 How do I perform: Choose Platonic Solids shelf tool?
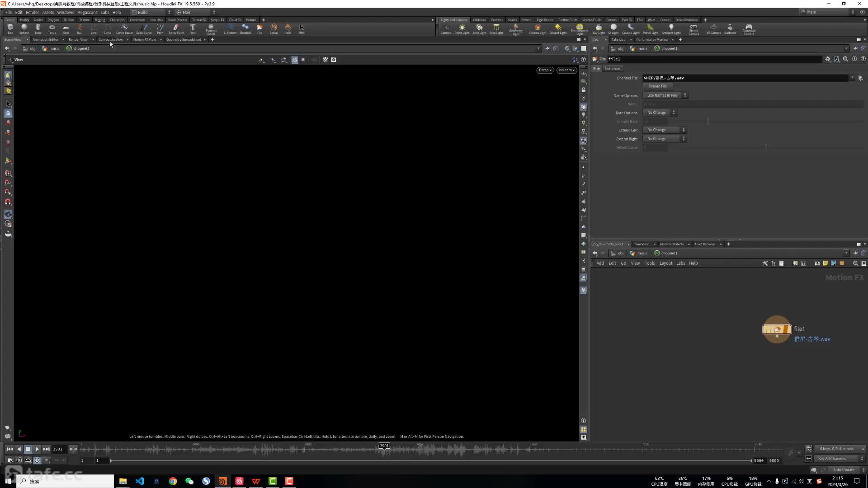211,29
